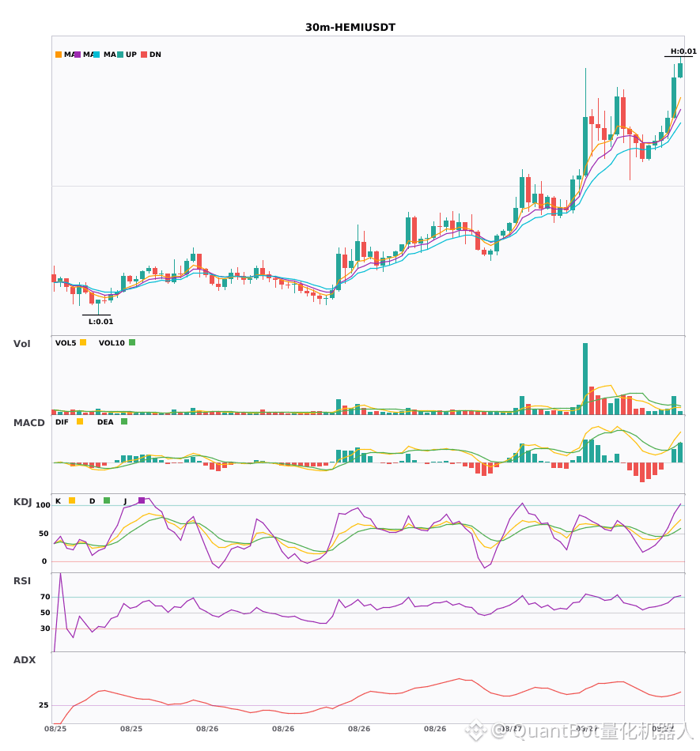Toggle the VOL5 yellow legend square

[x=83, y=342]
